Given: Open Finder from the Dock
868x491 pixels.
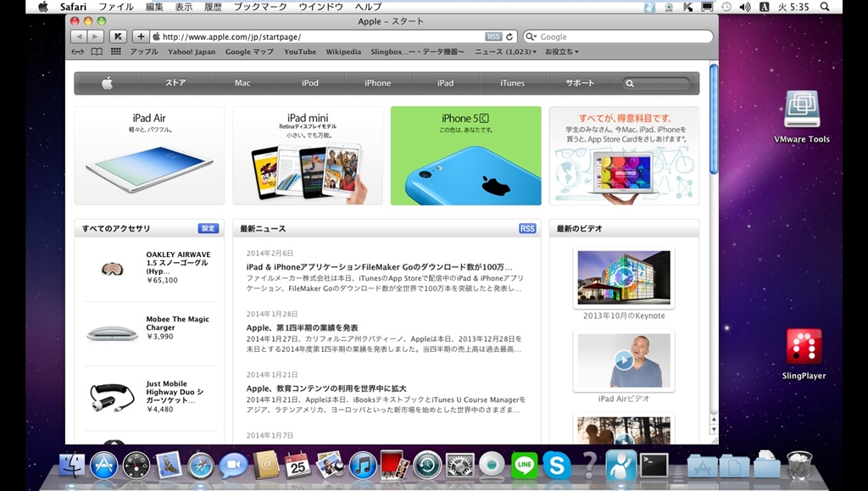Looking at the screenshot, I should 72,464.
